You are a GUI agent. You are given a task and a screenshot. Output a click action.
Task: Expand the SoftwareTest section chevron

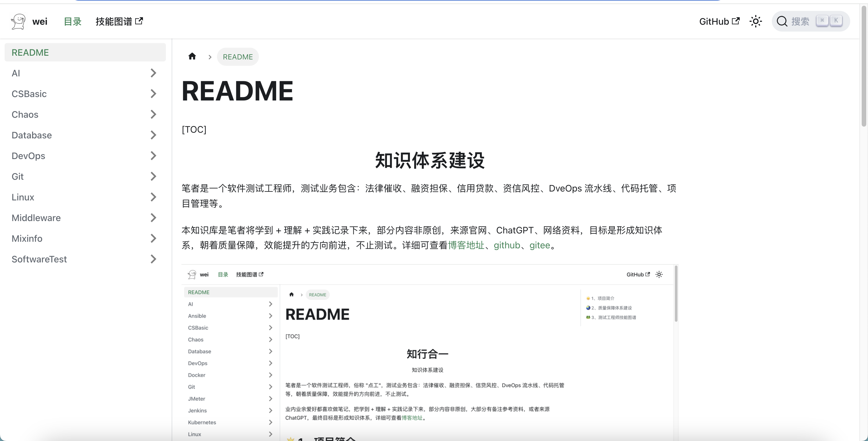coord(153,259)
